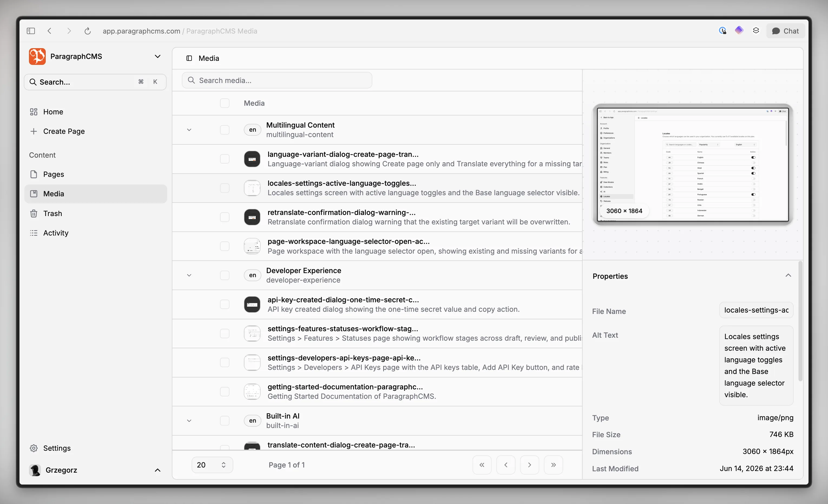
Task: Jump to last page with double-right arrows
Action: pos(553,465)
